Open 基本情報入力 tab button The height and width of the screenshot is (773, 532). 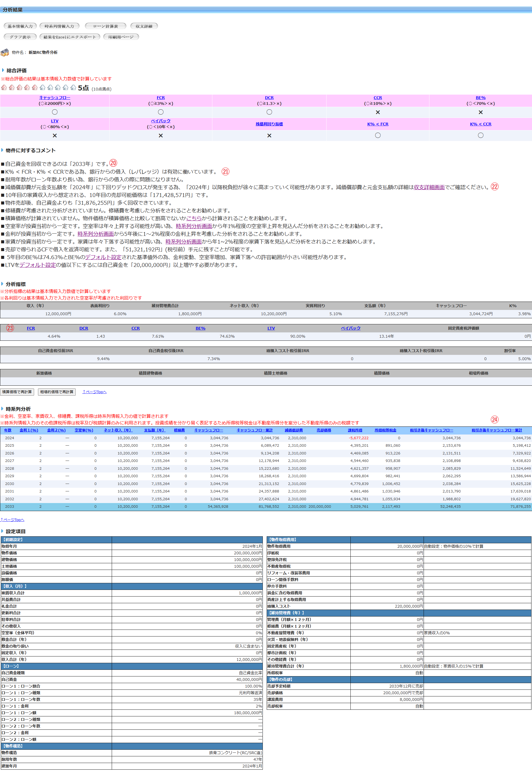[x=20, y=26]
